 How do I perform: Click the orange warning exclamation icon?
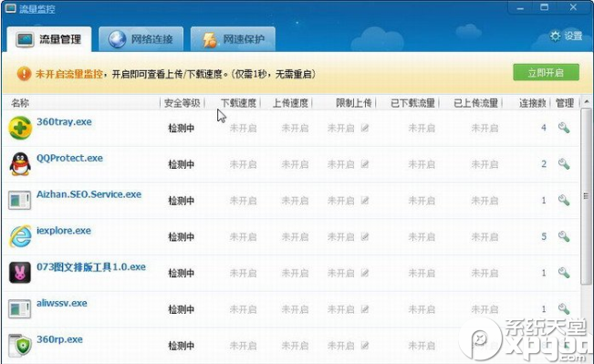(x=24, y=74)
